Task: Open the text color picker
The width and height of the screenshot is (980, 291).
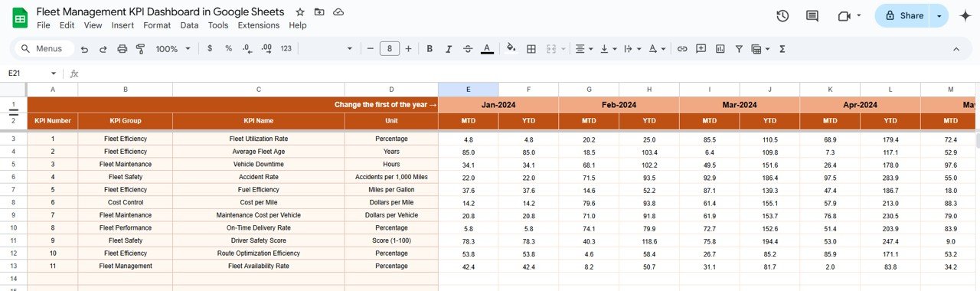Action: click(x=487, y=48)
